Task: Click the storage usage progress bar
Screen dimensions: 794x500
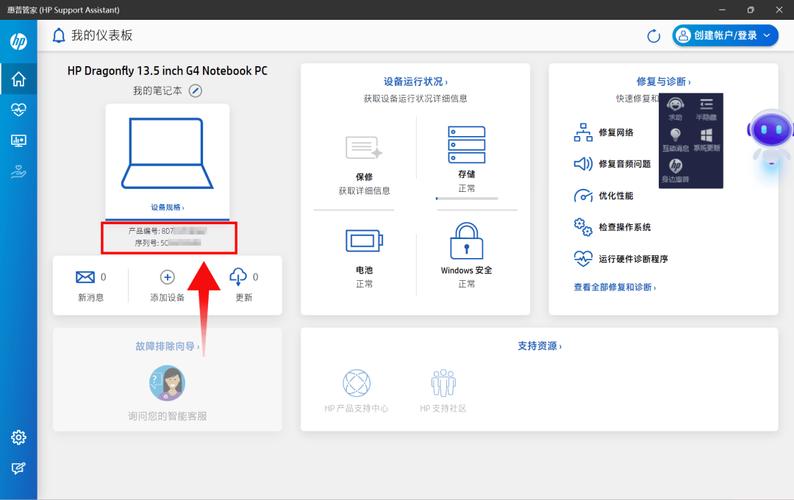Action: click(x=466, y=199)
